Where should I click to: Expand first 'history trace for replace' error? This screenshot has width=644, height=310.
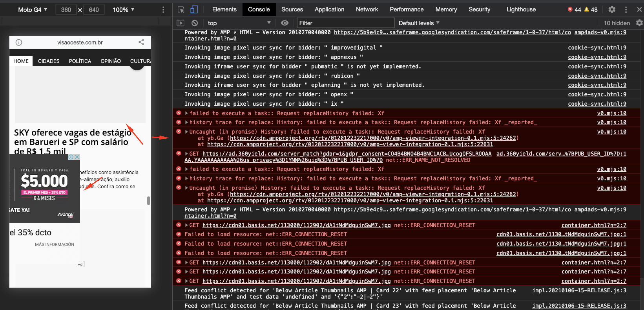click(187, 123)
